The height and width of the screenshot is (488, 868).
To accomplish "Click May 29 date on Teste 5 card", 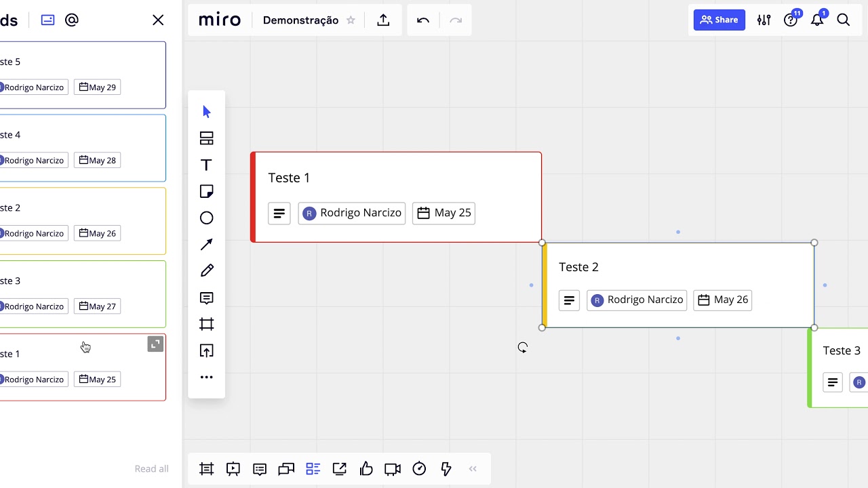I will (97, 87).
